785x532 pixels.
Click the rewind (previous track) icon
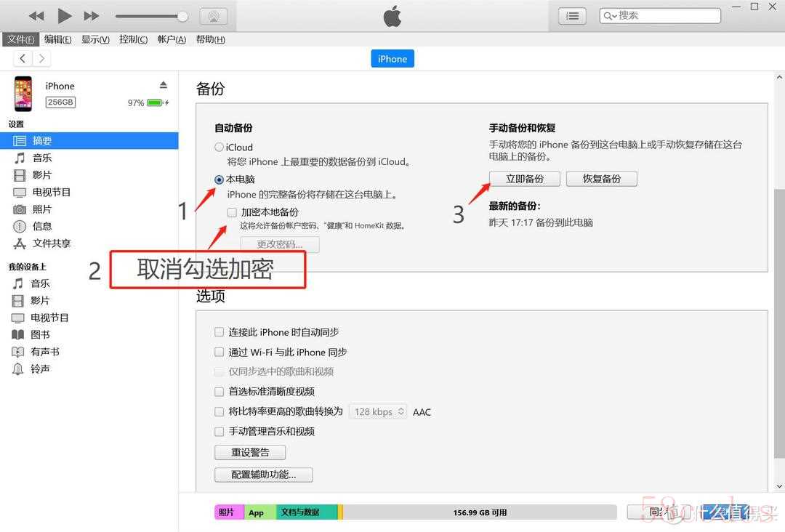click(36, 16)
